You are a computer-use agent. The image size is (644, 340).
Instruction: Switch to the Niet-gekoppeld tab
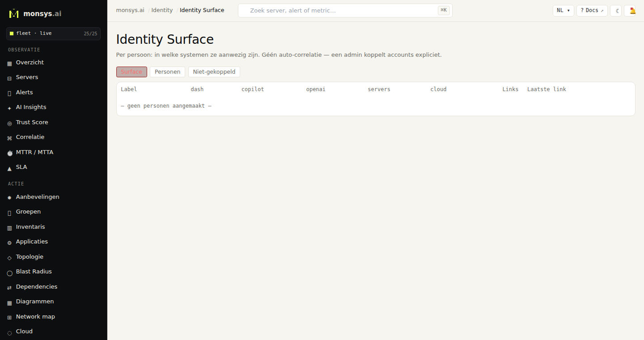(x=214, y=72)
